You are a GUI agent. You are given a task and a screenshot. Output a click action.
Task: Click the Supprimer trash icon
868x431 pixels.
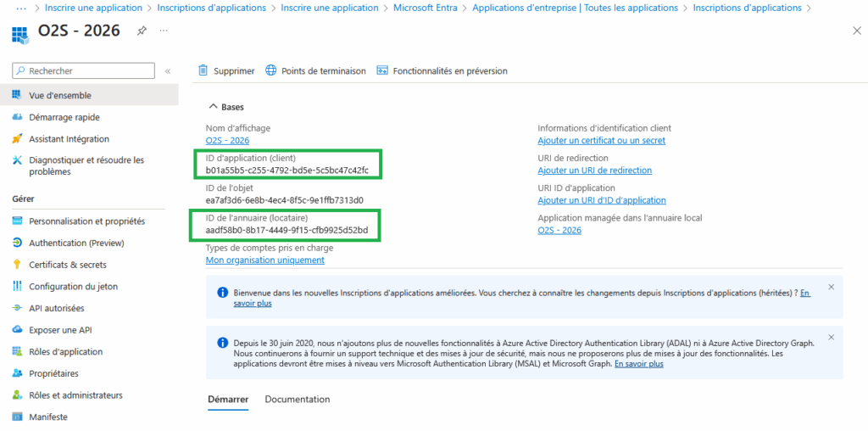pyautogui.click(x=203, y=71)
